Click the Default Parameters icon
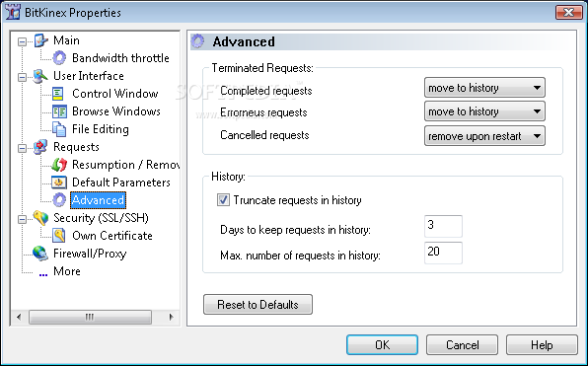This screenshot has width=588, height=366. point(59,183)
